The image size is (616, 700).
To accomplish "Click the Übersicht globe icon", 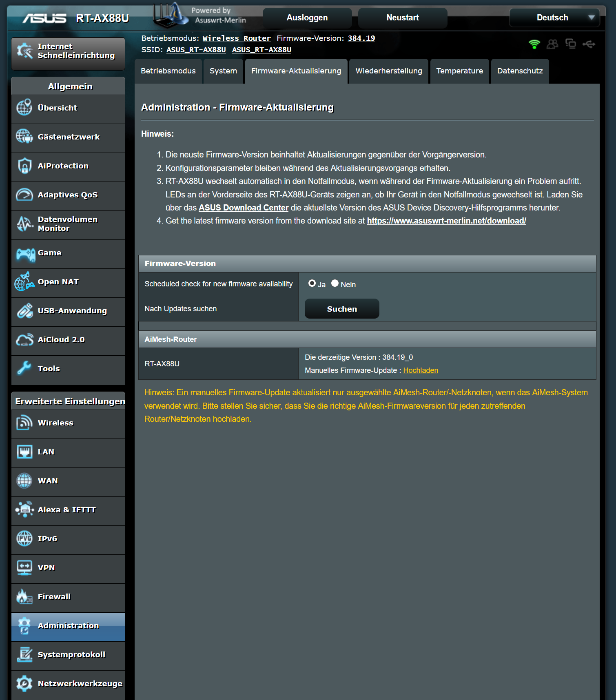I will pyautogui.click(x=24, y=108).
